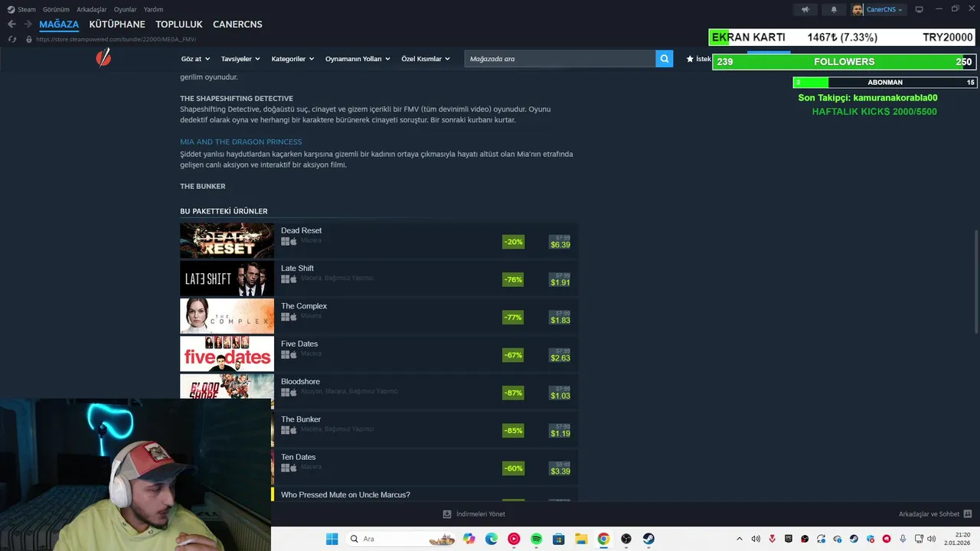
Task: Click Windows platform icon in Dead Reset row
Action: click(x=285, y=241)
